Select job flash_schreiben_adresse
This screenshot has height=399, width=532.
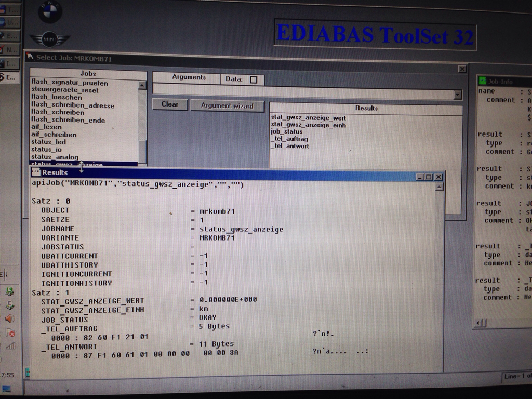73,105
